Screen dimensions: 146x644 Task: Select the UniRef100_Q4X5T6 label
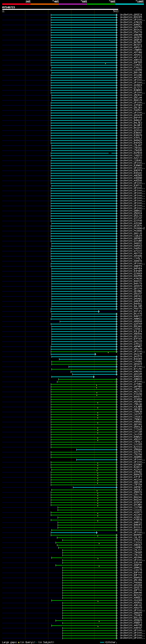pos(131,356)
